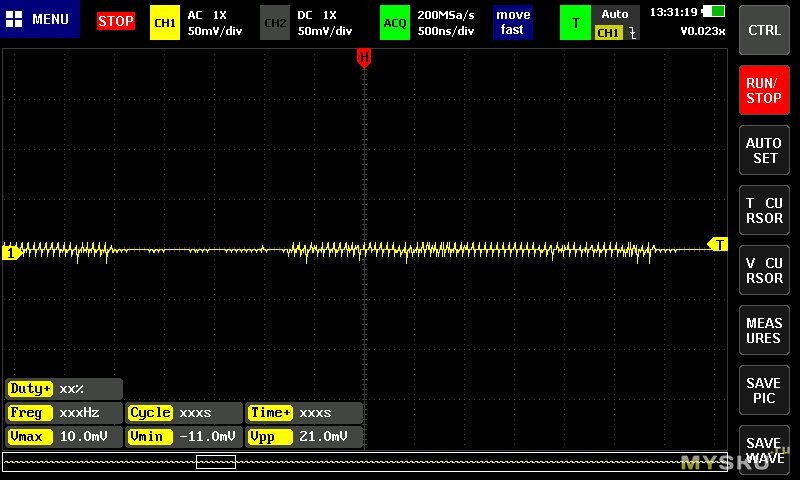Open the MENU button
This screenshot has height=480, width=800.
(39, 19)
